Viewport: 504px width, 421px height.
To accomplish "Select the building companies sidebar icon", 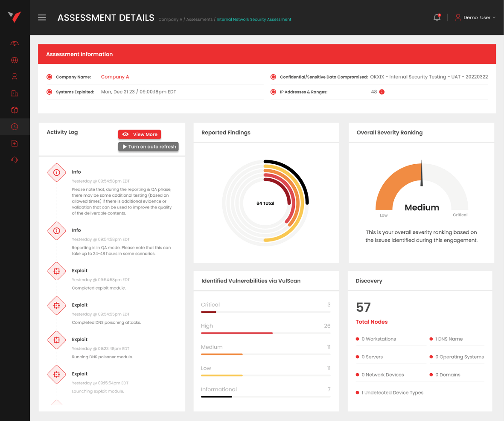I will (x=15, y=93).
